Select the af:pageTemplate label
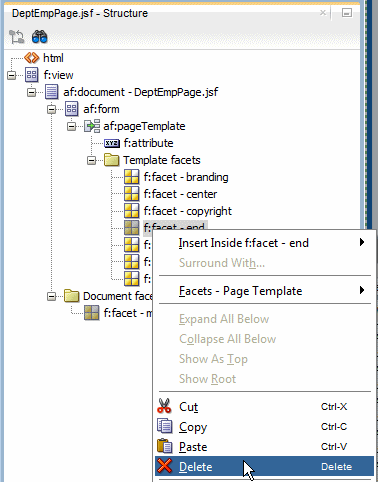Screen dimensions: 378x482 (x=144, y=126)
